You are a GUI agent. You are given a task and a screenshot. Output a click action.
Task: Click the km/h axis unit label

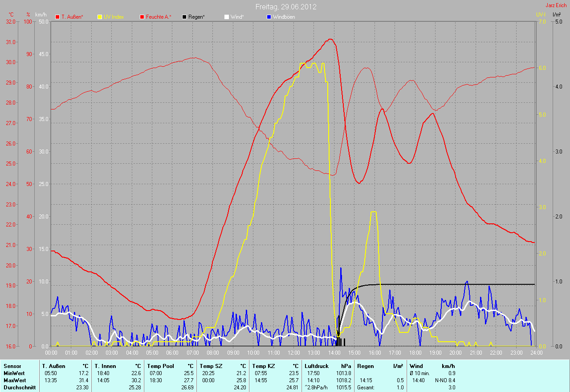coord(41,15)
